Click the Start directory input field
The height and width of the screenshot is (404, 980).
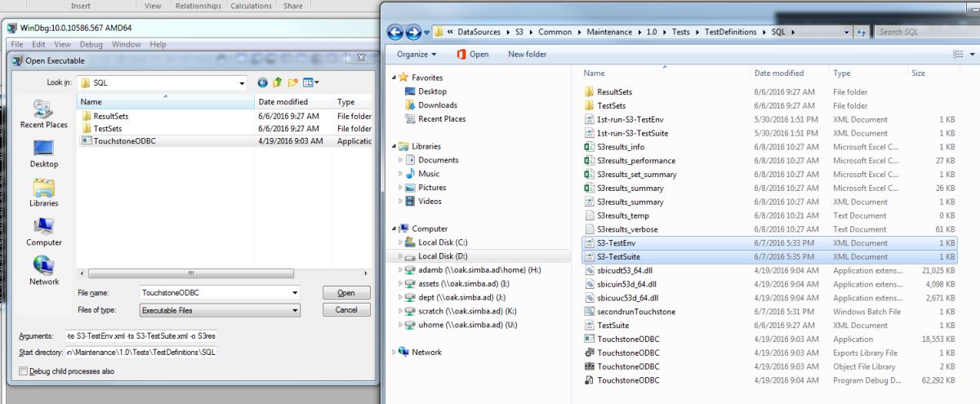click(x=141, y=352)
